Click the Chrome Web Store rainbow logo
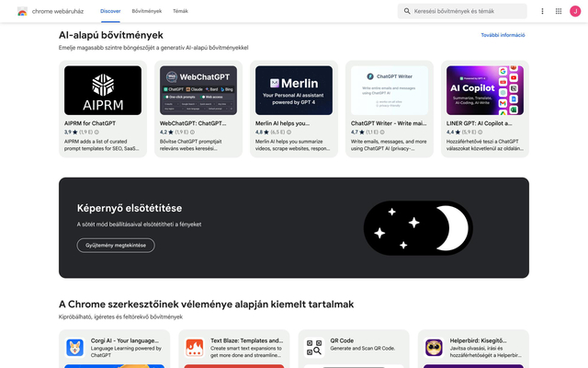 coord(22,11)
